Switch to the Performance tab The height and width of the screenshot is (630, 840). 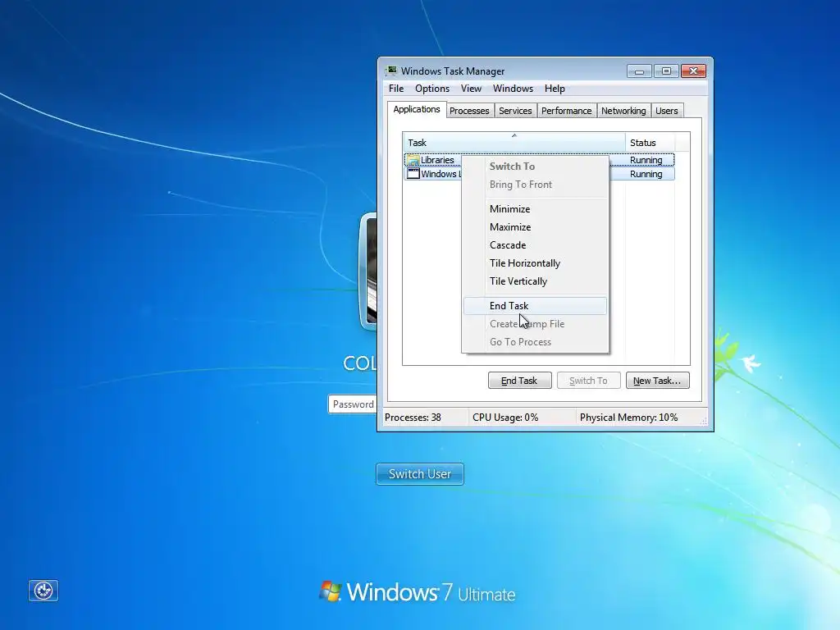pyautogui.click(x=566, y=111)
